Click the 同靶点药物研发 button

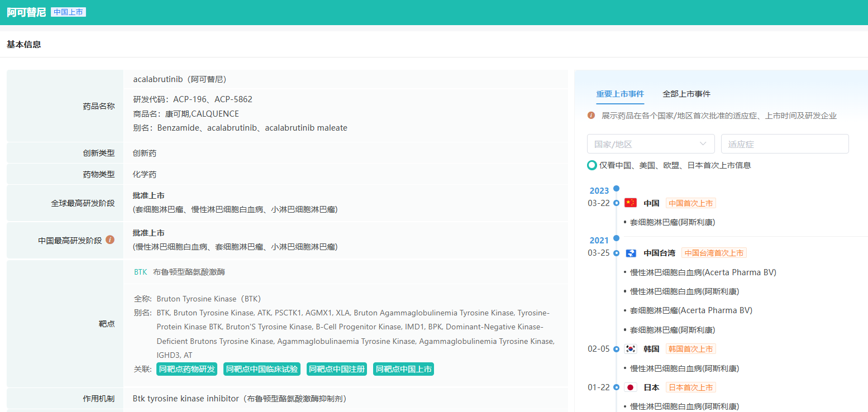click(x=187, y=369)
